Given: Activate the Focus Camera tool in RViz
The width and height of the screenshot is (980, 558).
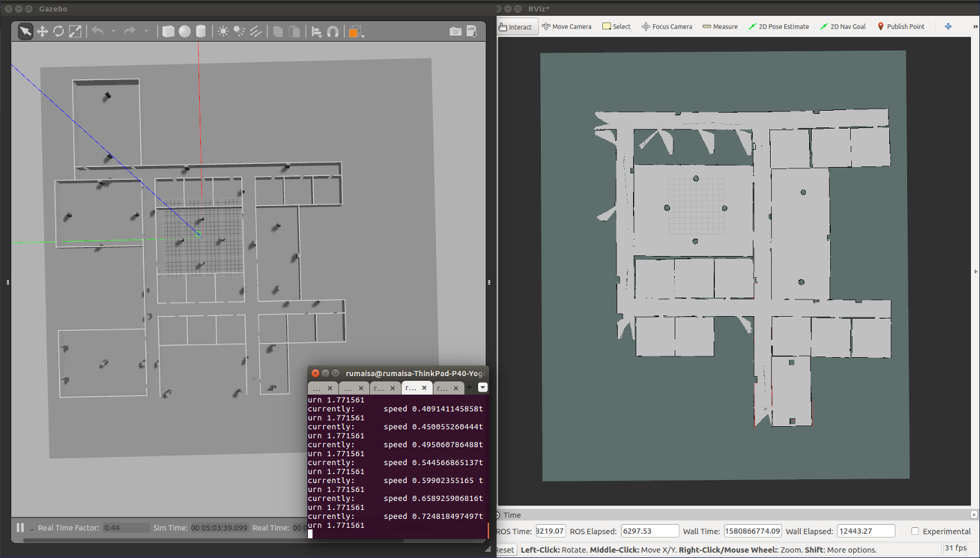Looking at the screenshot, I should tap(666, 27).
